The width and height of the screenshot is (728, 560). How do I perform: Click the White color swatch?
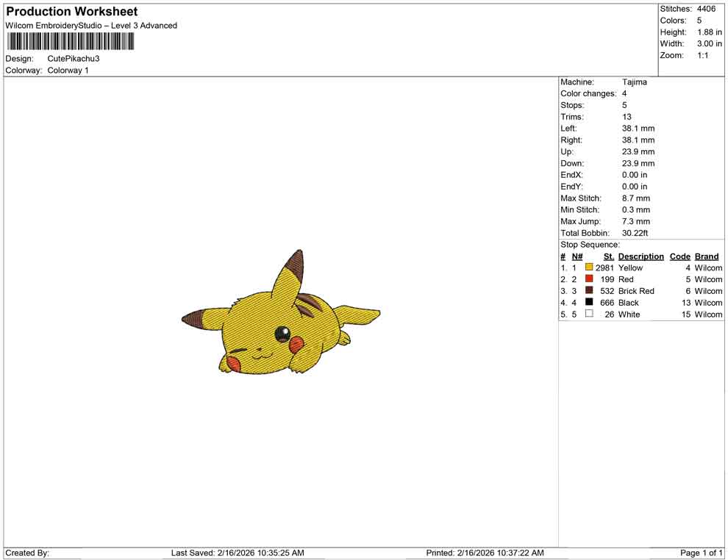click(x=588, y=314)
